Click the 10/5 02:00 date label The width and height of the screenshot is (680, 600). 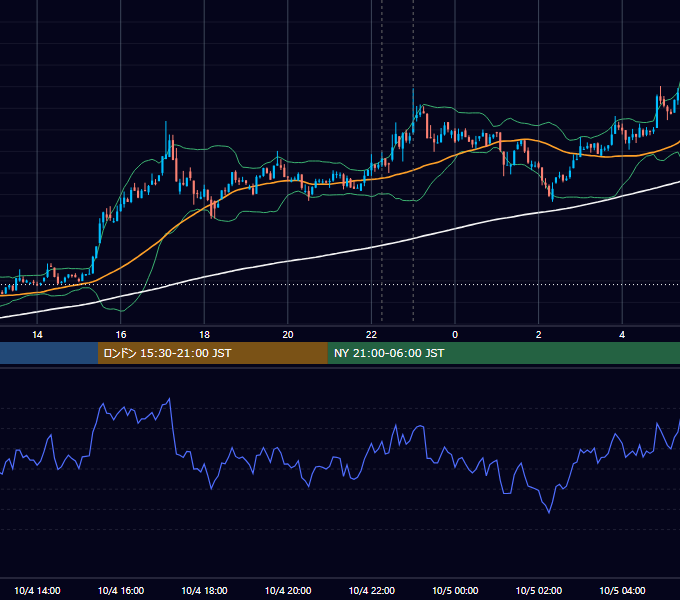click(539, 590)
